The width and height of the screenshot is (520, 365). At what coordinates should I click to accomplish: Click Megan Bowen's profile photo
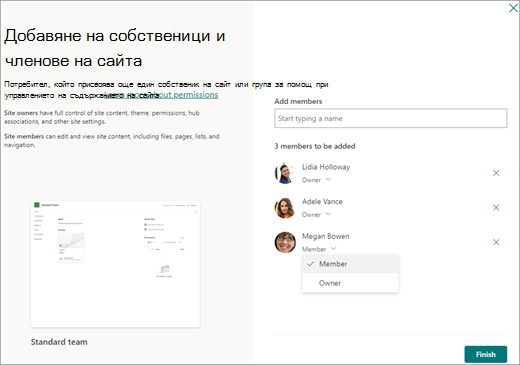pos(285,242)
